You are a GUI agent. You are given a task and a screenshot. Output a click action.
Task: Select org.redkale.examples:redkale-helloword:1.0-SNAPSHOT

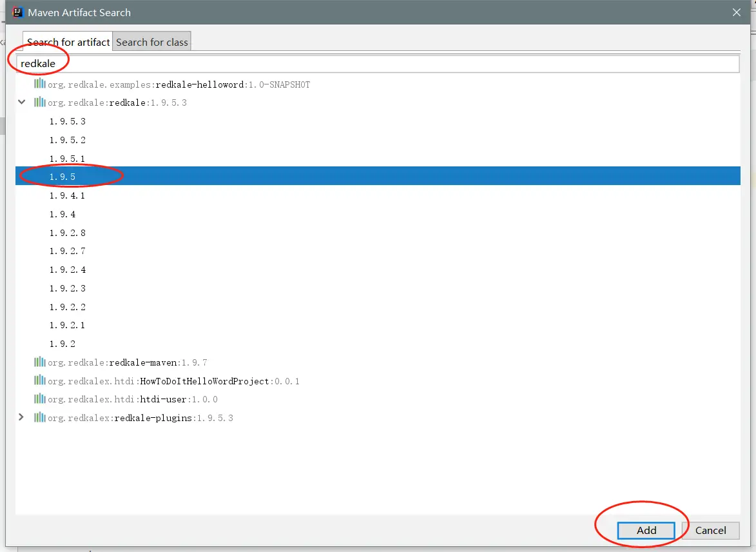pos(179,84)
